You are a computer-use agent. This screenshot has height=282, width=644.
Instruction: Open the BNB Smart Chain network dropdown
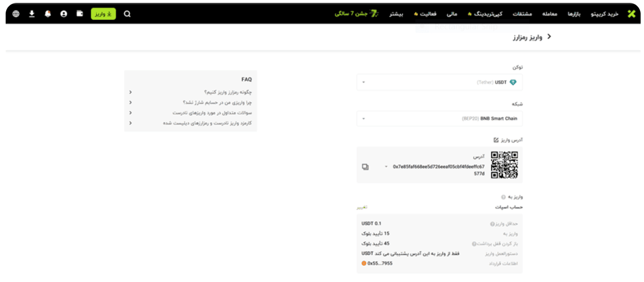point(440,119)
